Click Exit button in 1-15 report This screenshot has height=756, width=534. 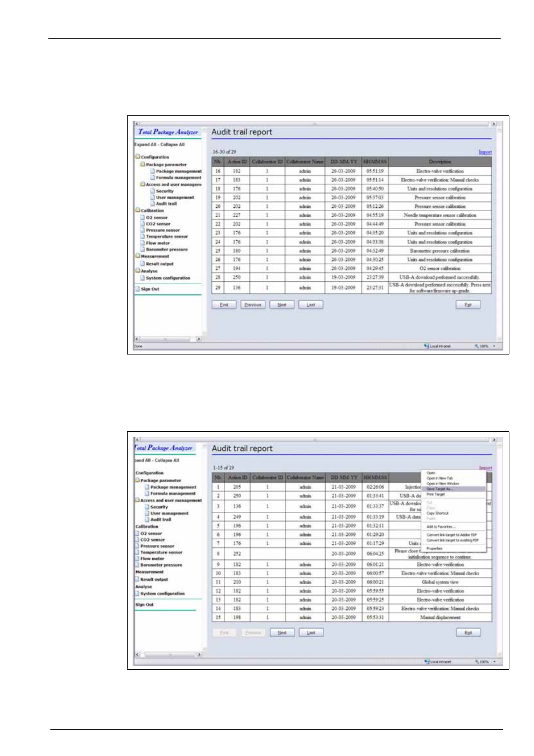(468, 632)
